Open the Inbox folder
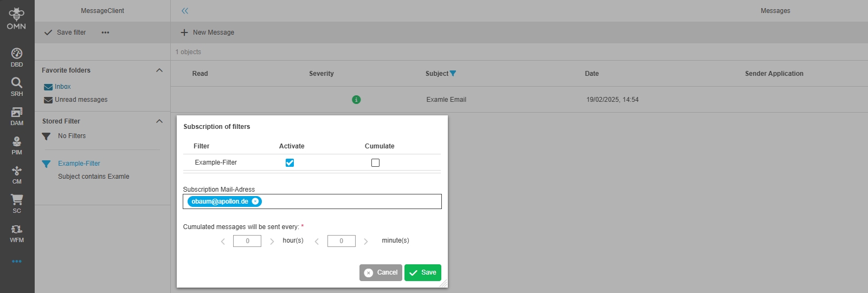868x293 pixels. click(62, 87)
